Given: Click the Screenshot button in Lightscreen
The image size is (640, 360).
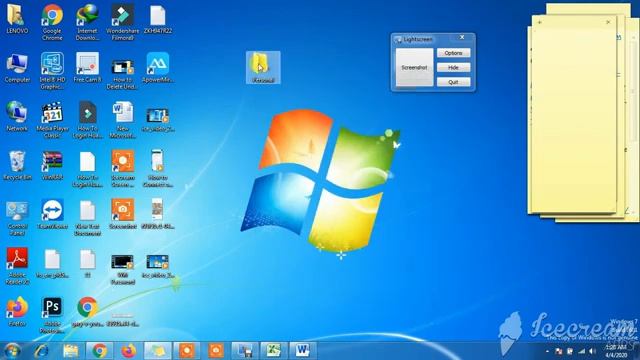Looking at the screenshot, I should point(414,67).
